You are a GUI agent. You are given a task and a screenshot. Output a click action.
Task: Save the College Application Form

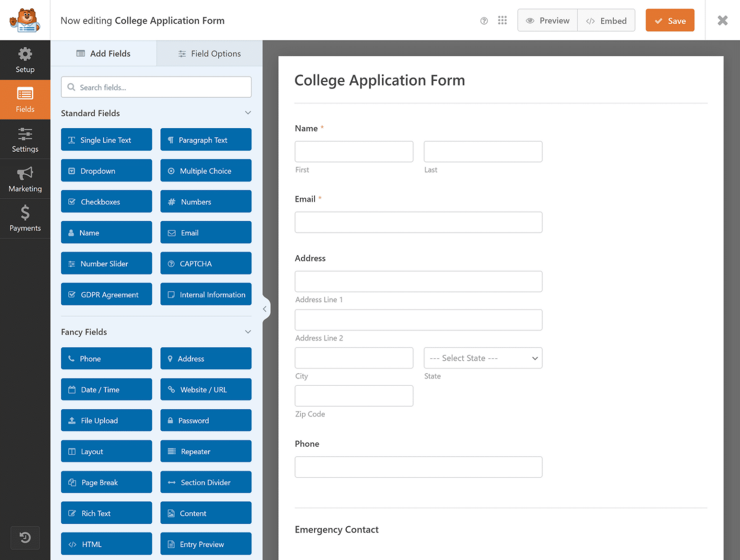tap(670, 20)
